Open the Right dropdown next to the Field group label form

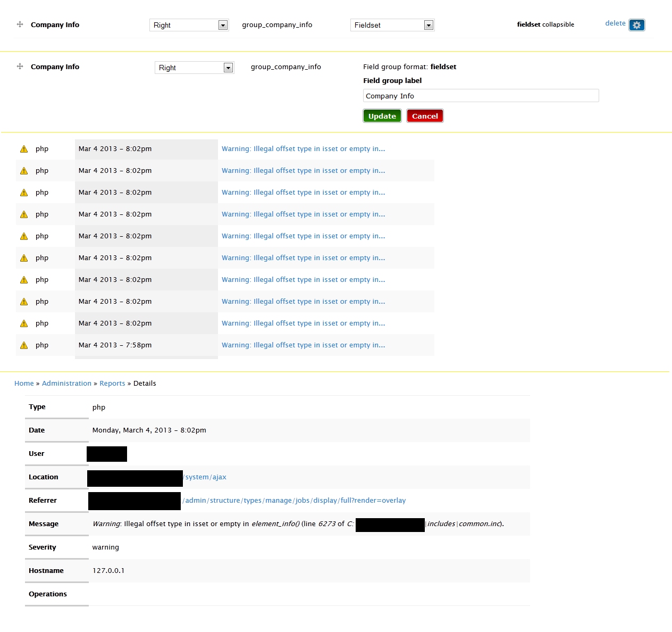(x=194, y=68)
